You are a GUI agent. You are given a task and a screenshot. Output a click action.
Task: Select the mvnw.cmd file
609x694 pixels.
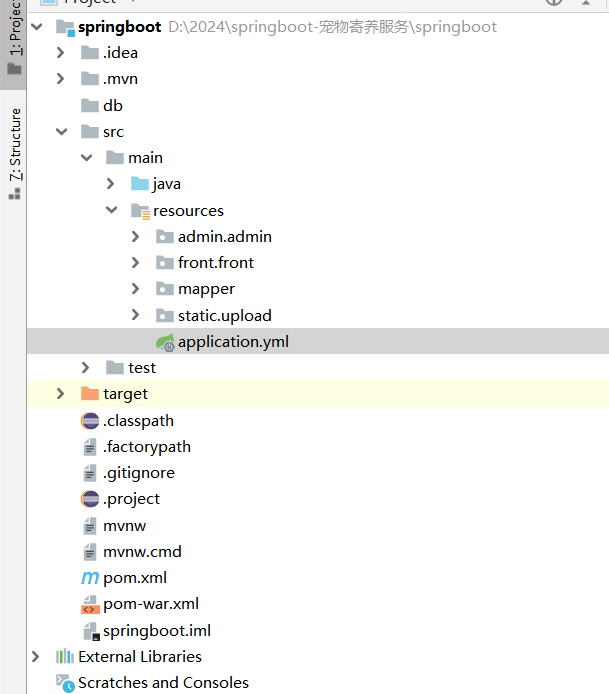click(x=142, y=552)
